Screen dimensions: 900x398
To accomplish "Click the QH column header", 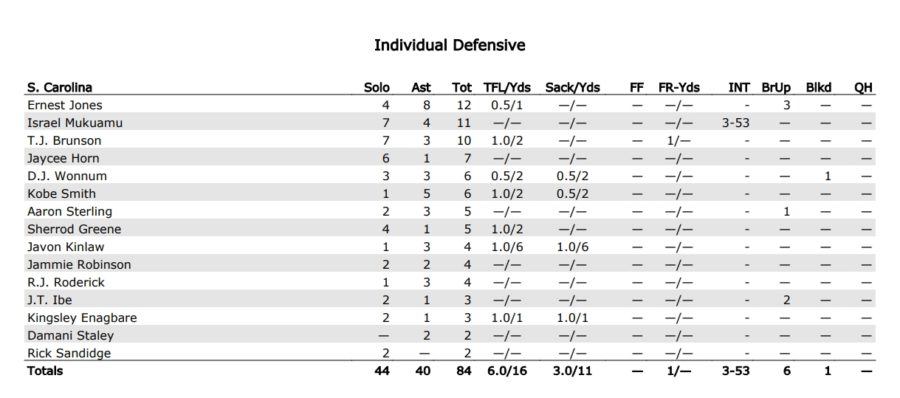I will click(863, 87).
